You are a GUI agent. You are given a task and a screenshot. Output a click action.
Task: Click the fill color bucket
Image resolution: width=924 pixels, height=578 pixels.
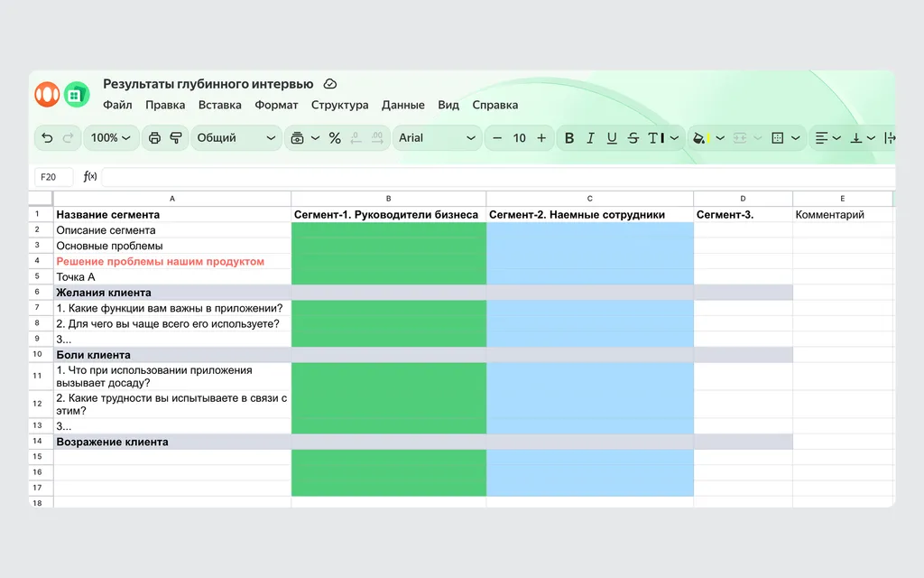[700, 138]
